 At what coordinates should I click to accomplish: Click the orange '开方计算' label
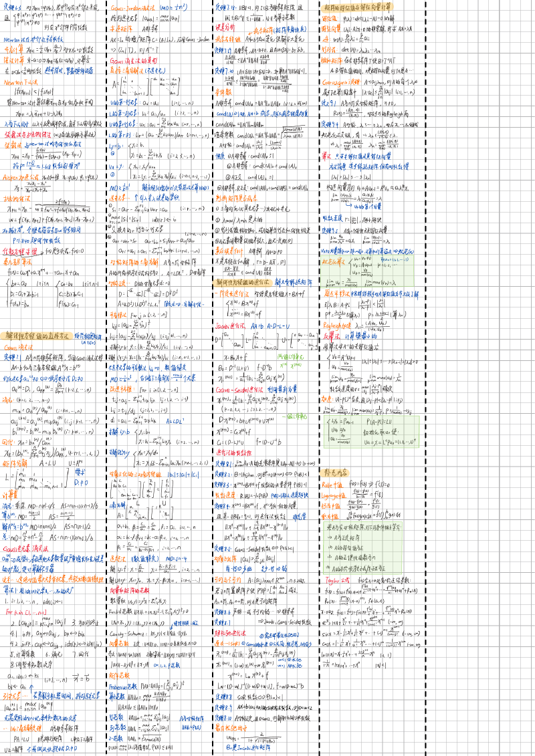coord(13,49)
